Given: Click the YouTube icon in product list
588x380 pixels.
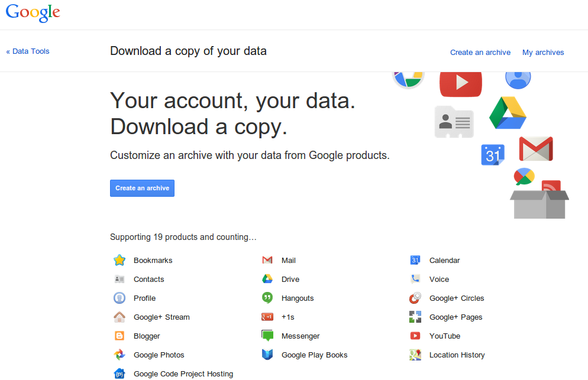Looking at the screenshot, I should pos(415,336).
